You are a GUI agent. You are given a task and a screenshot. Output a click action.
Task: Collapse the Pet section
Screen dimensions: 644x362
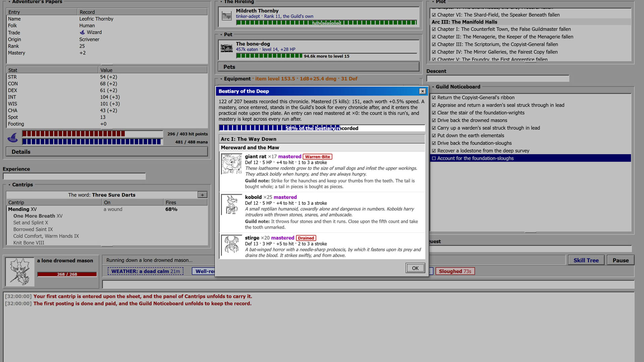point(221,35)
